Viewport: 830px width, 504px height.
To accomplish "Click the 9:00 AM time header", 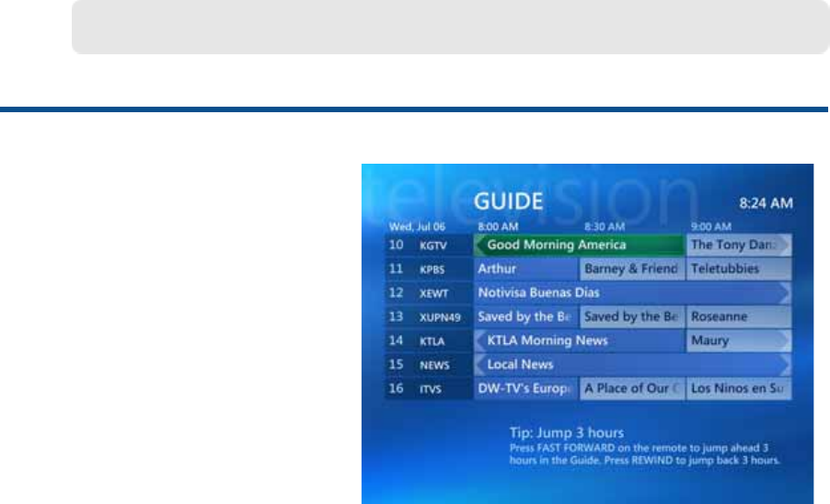I will click(711, 226).
